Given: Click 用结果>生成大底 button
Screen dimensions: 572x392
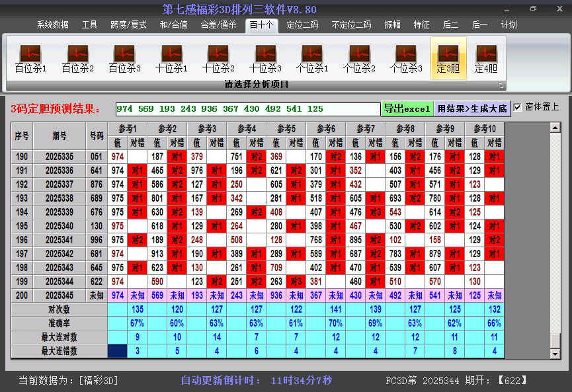Looking at the screenshot, I should click(x=472, y=108).
